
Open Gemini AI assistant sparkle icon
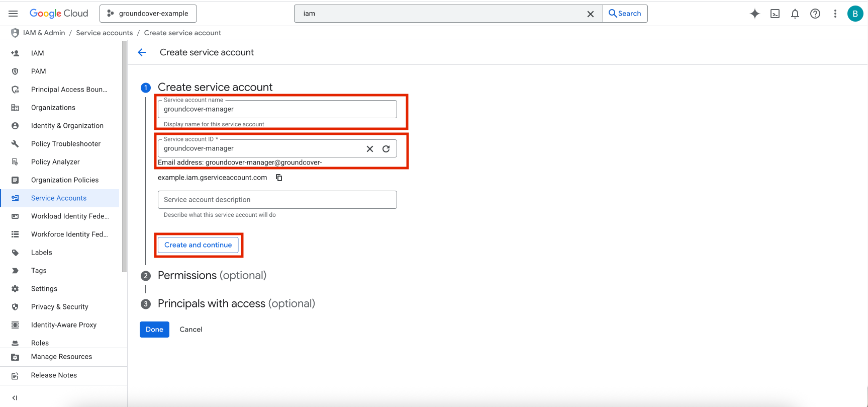click(x=754, y=14)
